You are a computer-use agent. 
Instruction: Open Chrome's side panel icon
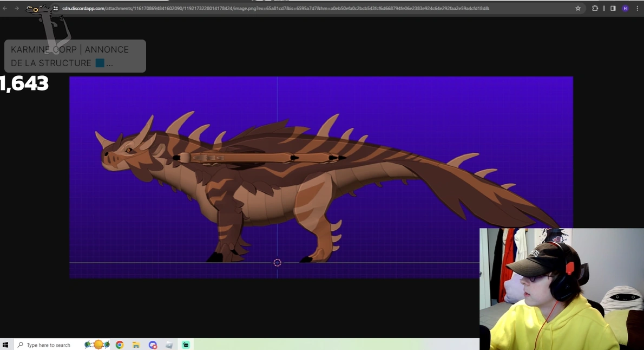point(613,8)
